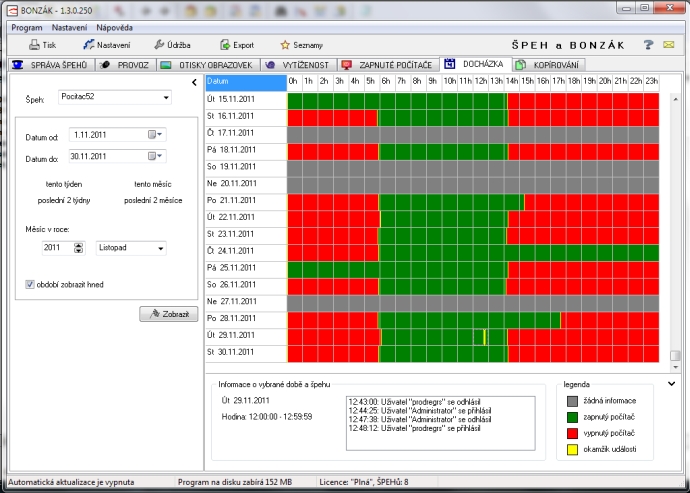Switch to the ZAPNUTÉ POČÍTAČE tab

tap(388, 65)
